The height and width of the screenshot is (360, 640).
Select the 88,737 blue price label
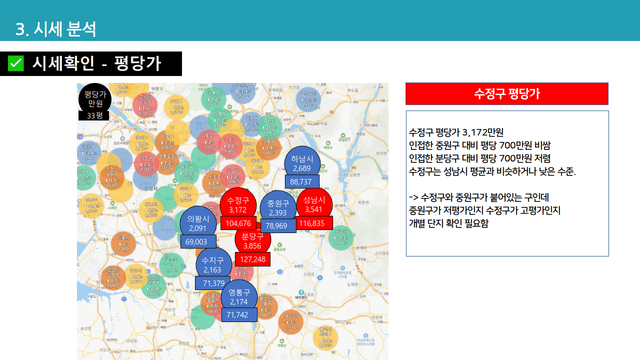pyautogui.click(x=301, y=182)
